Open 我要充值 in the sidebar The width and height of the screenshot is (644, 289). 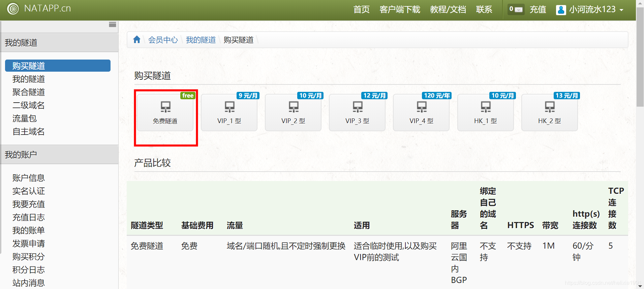tap(29, 204)
